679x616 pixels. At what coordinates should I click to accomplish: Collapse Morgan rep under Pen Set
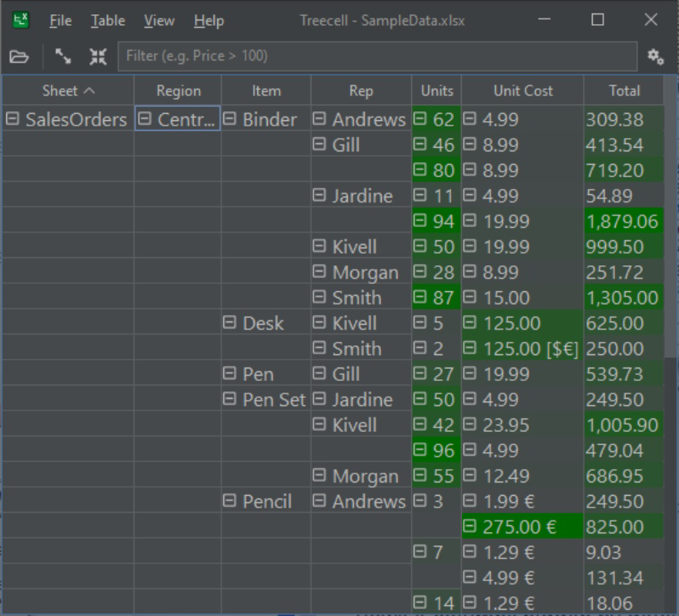pos(319,475)
